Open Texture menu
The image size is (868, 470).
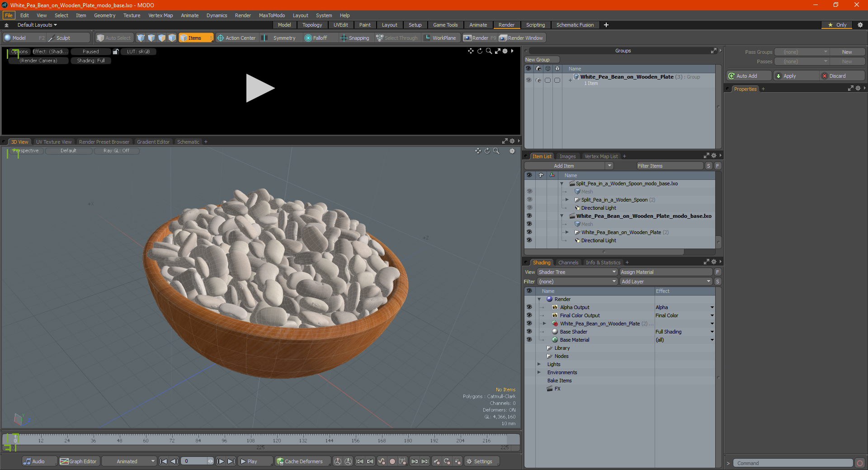click(132, 15)
